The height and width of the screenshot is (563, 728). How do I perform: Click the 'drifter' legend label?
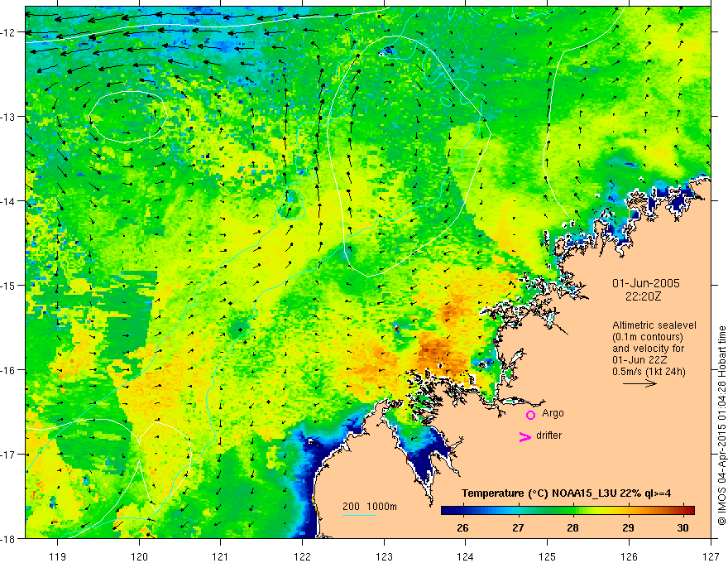click(548, 435)
